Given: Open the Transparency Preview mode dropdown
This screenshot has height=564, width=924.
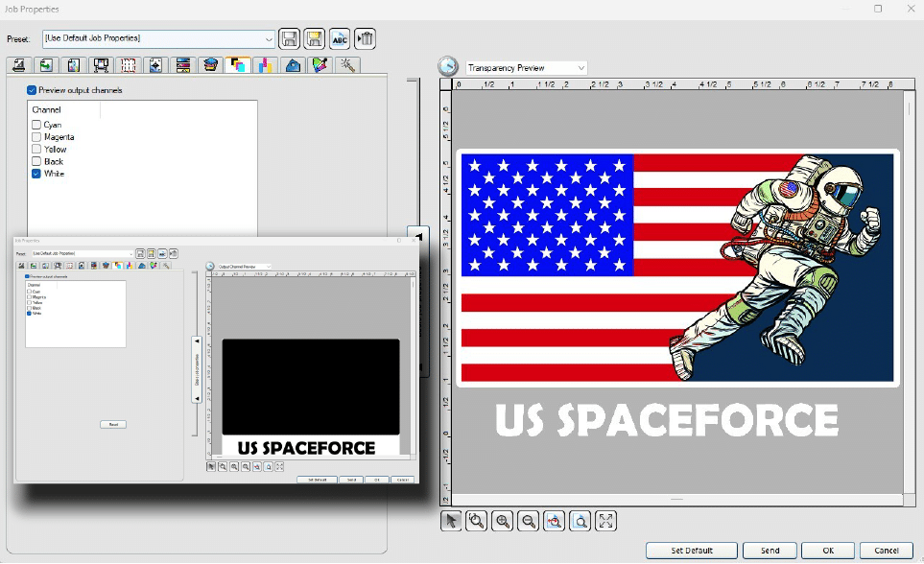Looking at the screenshot, I should 526,68.
